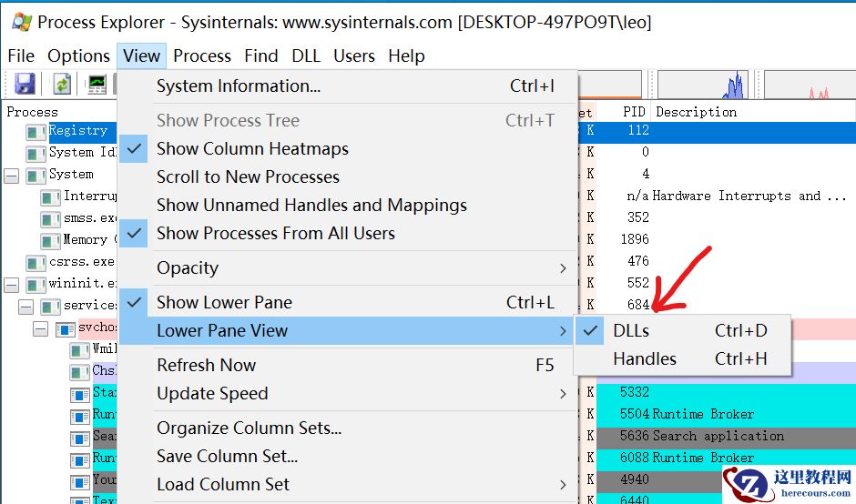Click the System process icon
The height and width of the screenshot is (504, 856).
[36, 175]
